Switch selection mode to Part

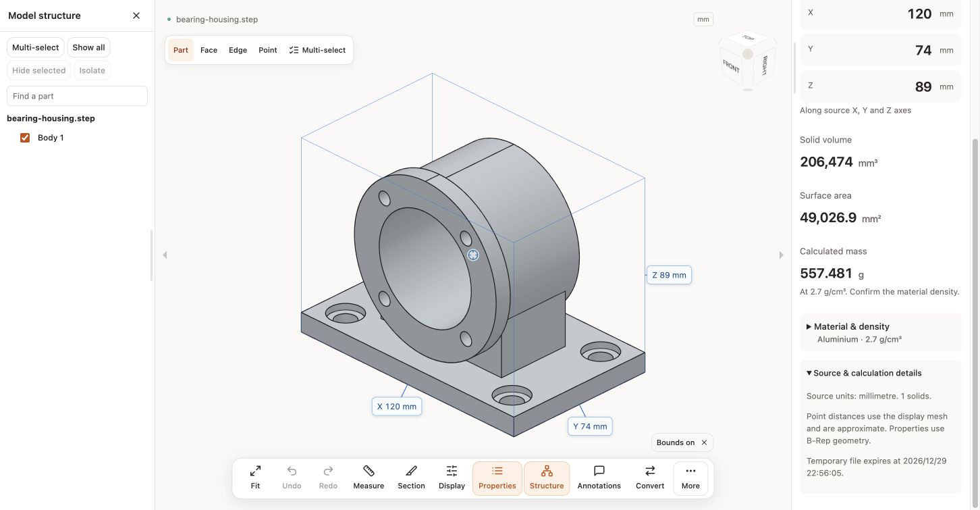[181, 50]
